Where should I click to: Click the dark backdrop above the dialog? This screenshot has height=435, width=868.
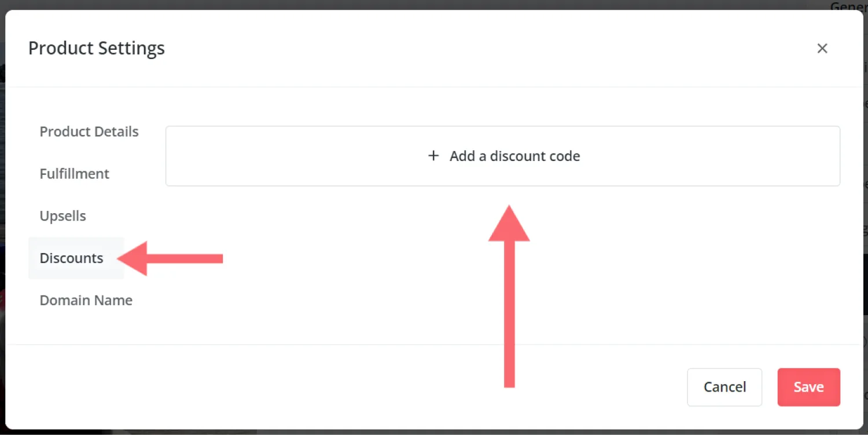click(x=405, y=5)
